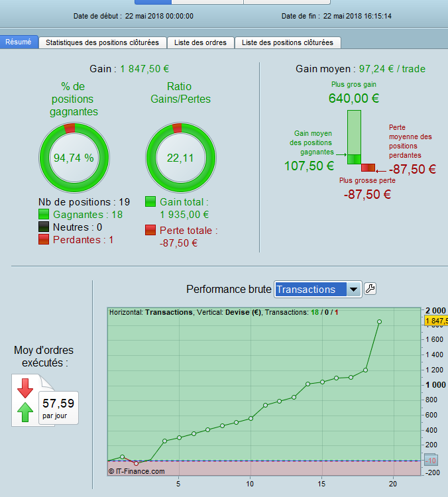Click the executed orders arrows document icon

33,400
